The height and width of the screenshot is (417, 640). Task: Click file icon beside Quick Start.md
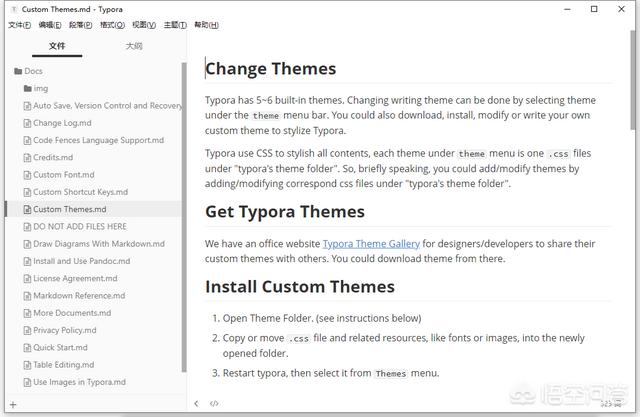click(27, 348)
